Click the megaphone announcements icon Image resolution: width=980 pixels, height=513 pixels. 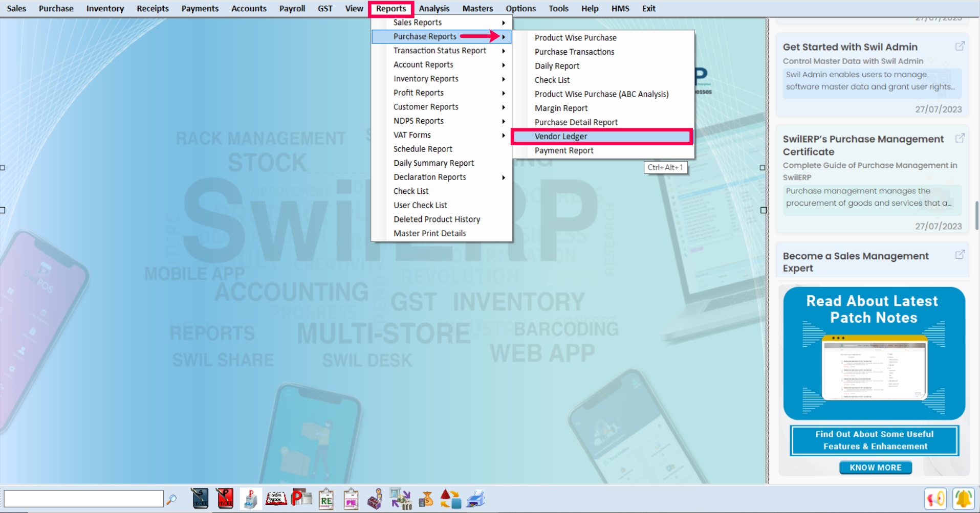pos(935,499)
